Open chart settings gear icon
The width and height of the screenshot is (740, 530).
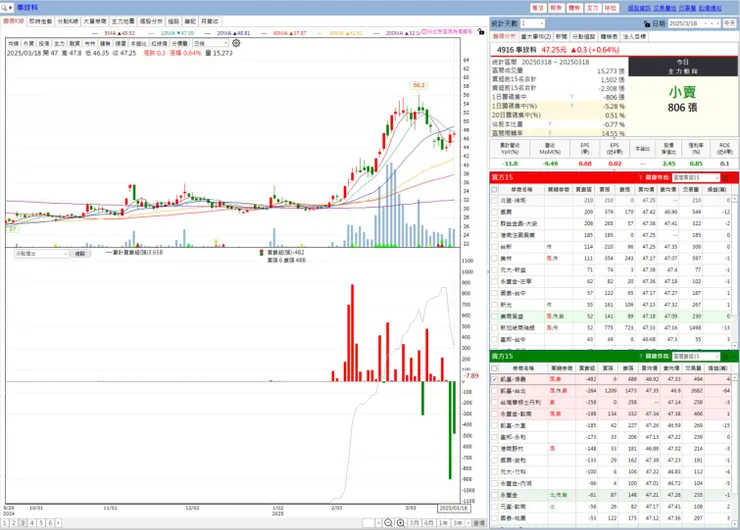[x=236, y=43]
